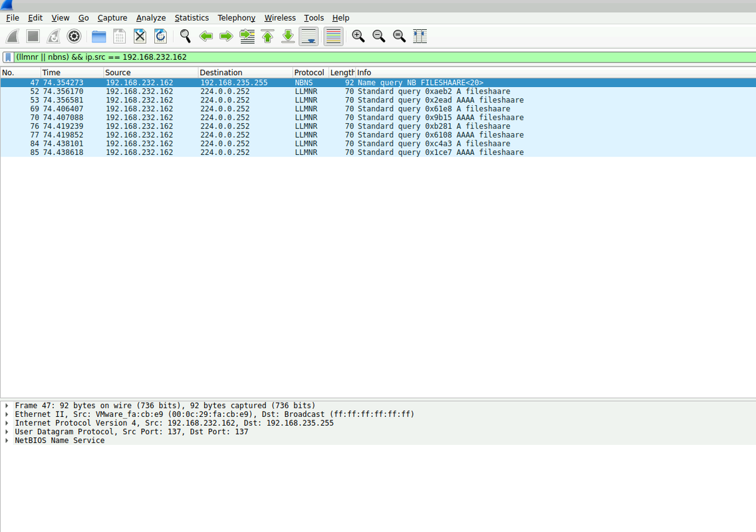
Task: Click display filter bookmark icon
Action: tap(8, 57)
